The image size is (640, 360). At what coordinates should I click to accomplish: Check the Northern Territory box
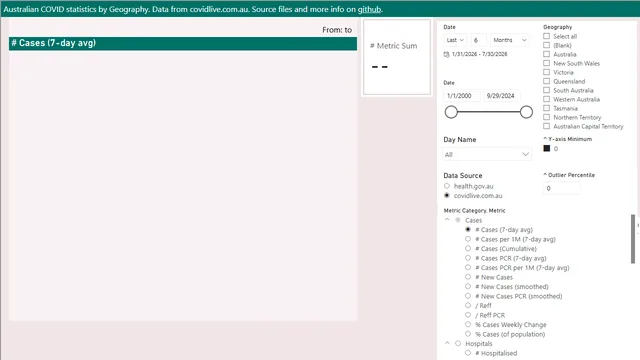547,117
